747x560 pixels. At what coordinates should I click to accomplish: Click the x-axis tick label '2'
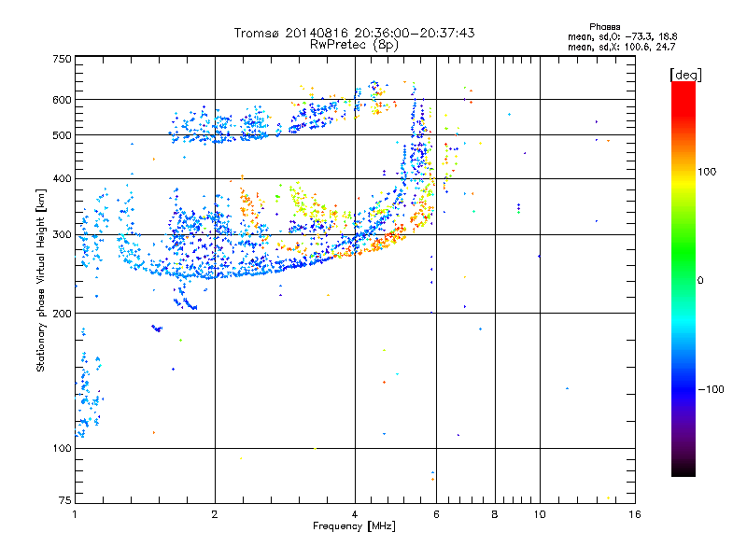click(215, 514)
